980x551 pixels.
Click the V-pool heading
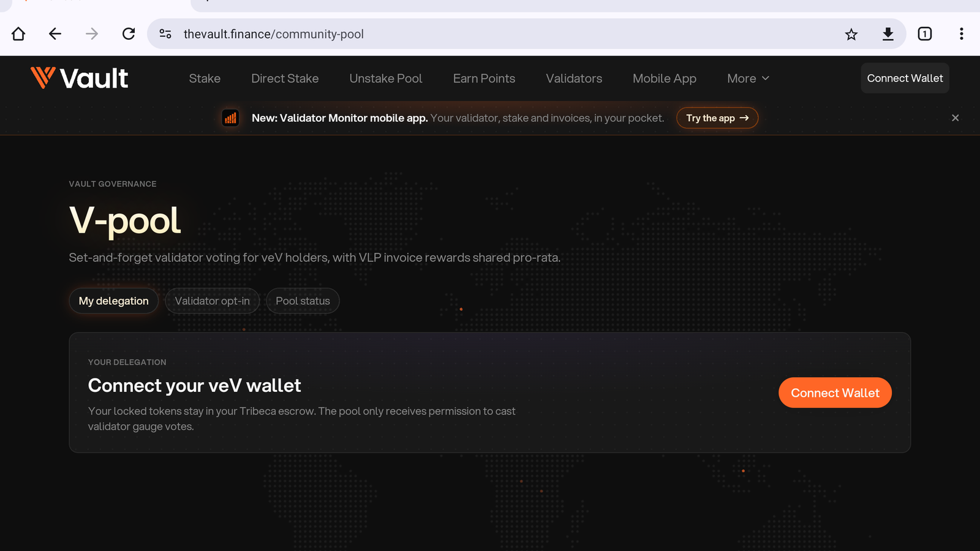(x=125, y=220)
